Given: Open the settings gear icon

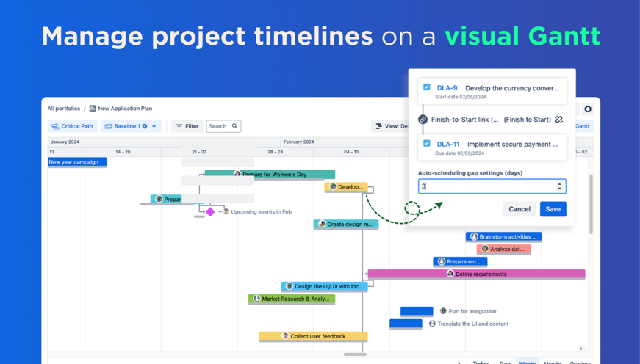Looking at the screenshot, I should click(x=588, y=109).
